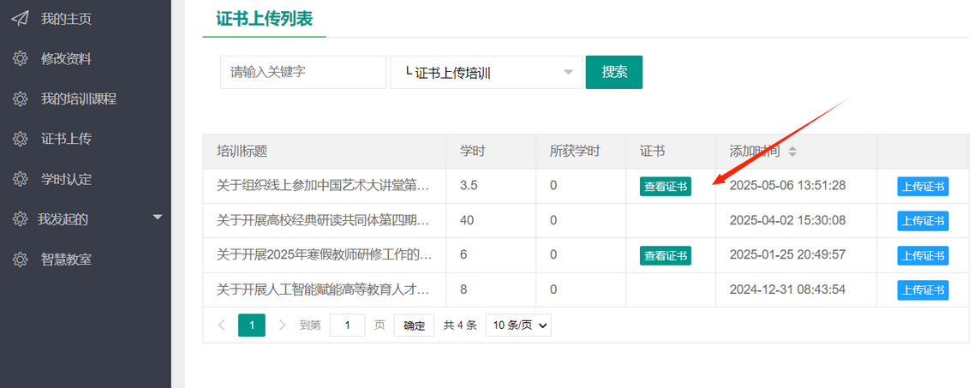View certificate for 2025年寒假教师研修 row
Viewport: 980px width, 388px height.
(x=665, y=255)
